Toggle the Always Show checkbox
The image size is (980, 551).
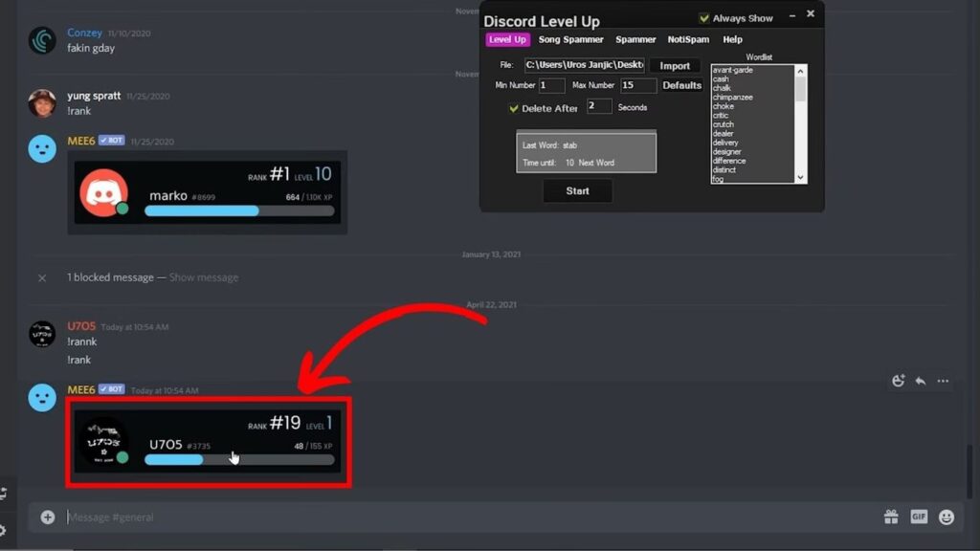point(704,18)
